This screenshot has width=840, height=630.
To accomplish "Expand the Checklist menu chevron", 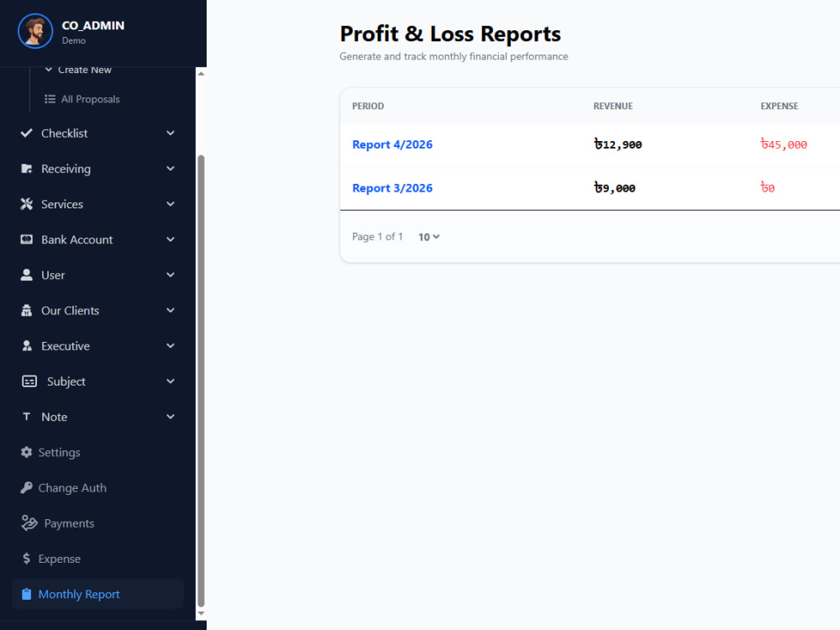I will click(171, 133).
